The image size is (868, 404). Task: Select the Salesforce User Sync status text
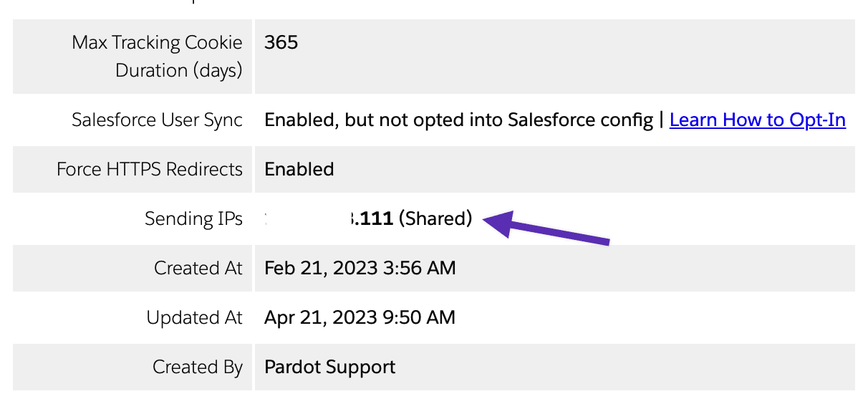(458, 120)
